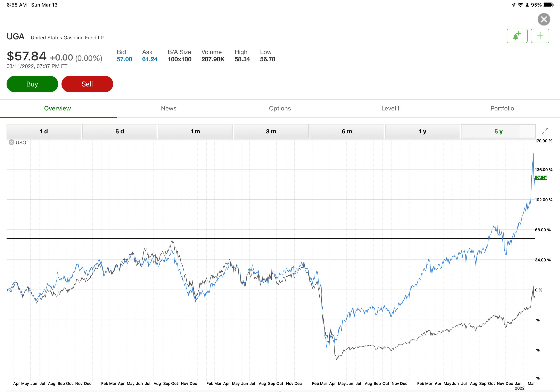Select the 1 y chart range
This screenshot has height=392, width=560.
422,131
